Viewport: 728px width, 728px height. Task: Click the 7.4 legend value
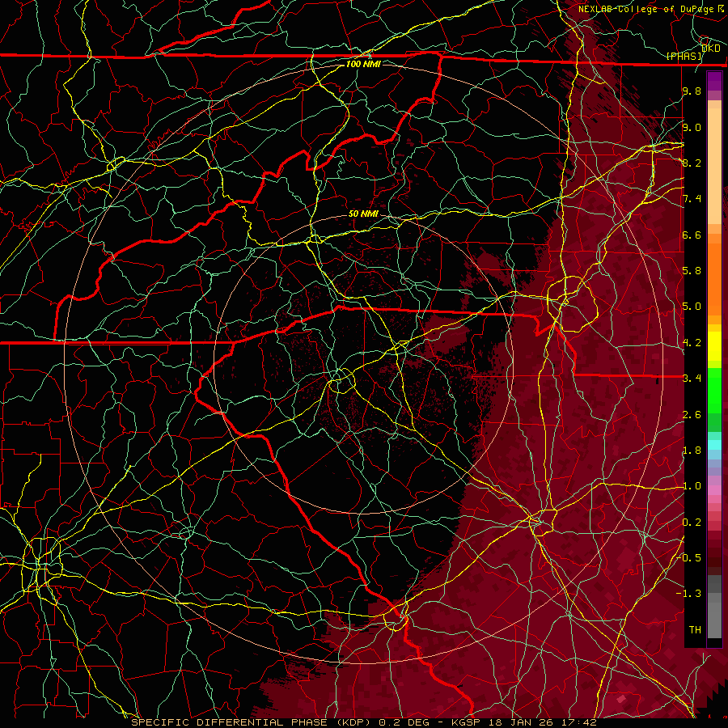(x=692, y=199)
